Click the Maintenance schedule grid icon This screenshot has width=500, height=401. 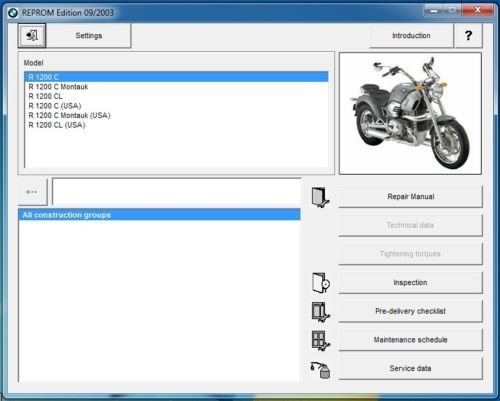pyautogui.click(x=321, y=341)
